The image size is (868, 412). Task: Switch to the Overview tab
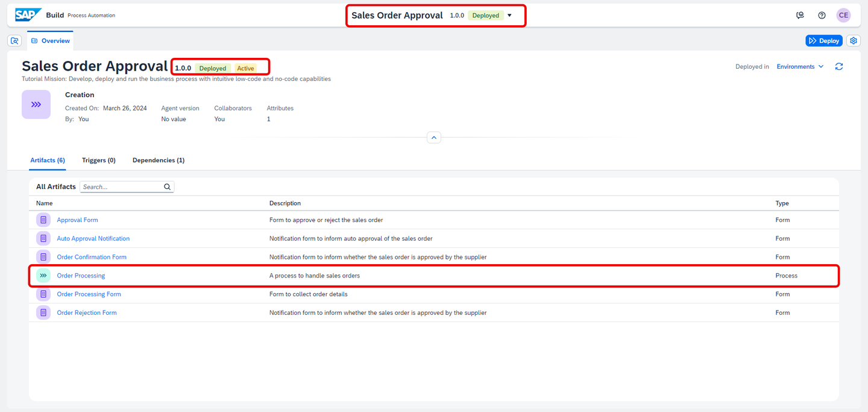pos(50,40)
